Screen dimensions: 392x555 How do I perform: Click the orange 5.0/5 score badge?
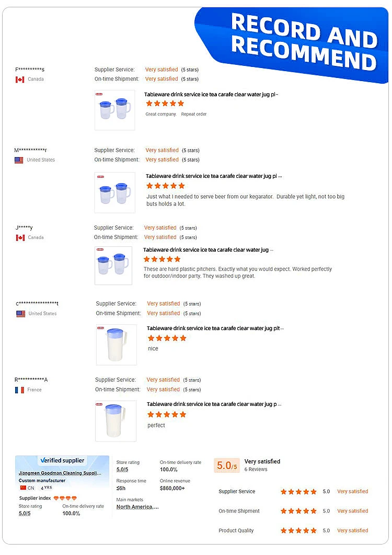(x=226, y=466)
